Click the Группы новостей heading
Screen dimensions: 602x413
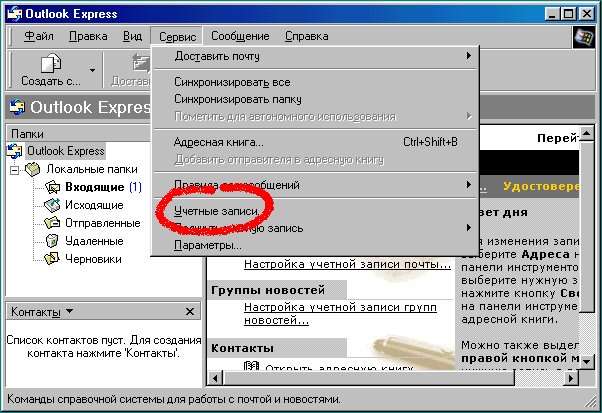tap(268, 290)
